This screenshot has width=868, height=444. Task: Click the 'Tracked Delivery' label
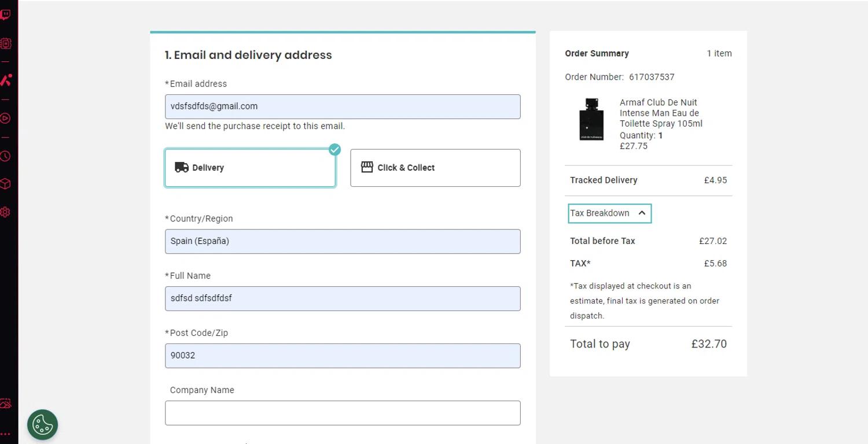(604, 180)
